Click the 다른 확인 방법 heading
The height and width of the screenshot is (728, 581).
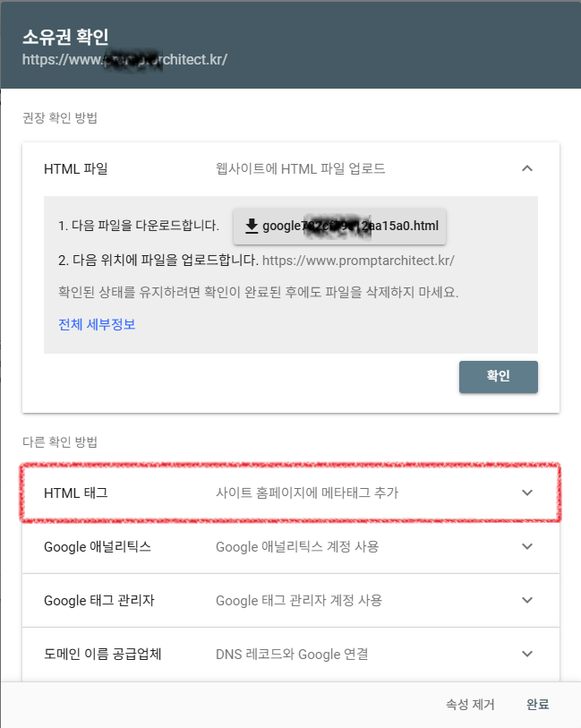(x=60, y=441)
